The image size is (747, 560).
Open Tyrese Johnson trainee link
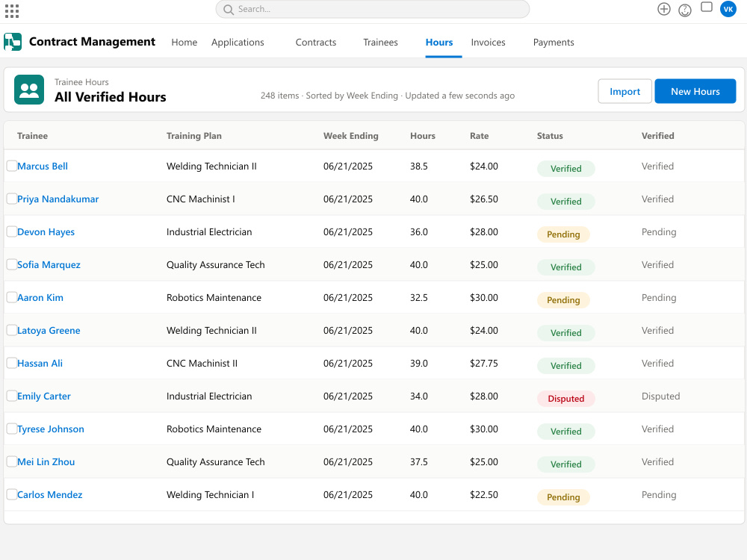(x=51, y=429)
